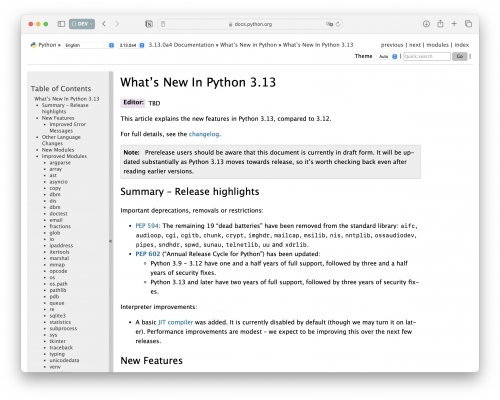Select doctest in the contents list

point(58,214)
